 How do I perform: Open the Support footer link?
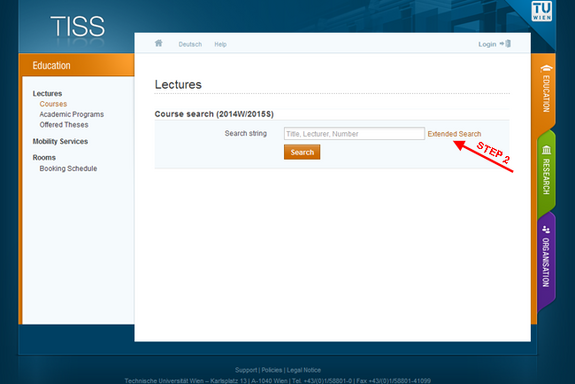[246, 370]
